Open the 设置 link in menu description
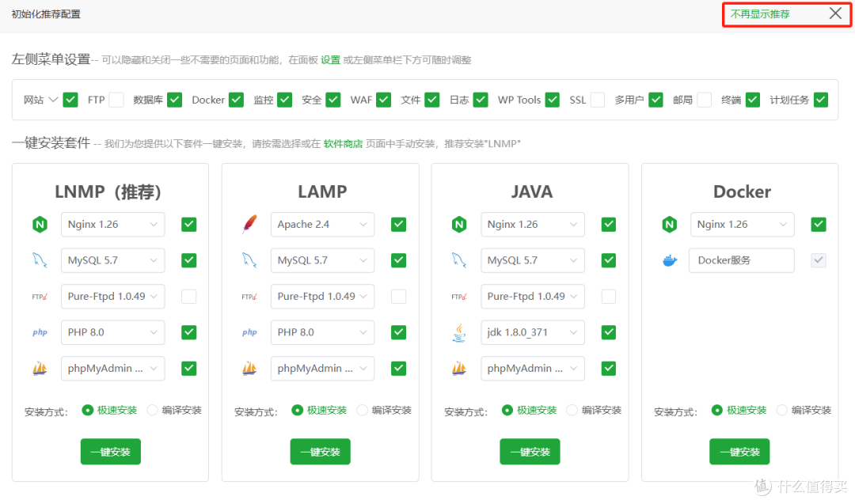Screen dimensions: 855x504 [330, 60]
